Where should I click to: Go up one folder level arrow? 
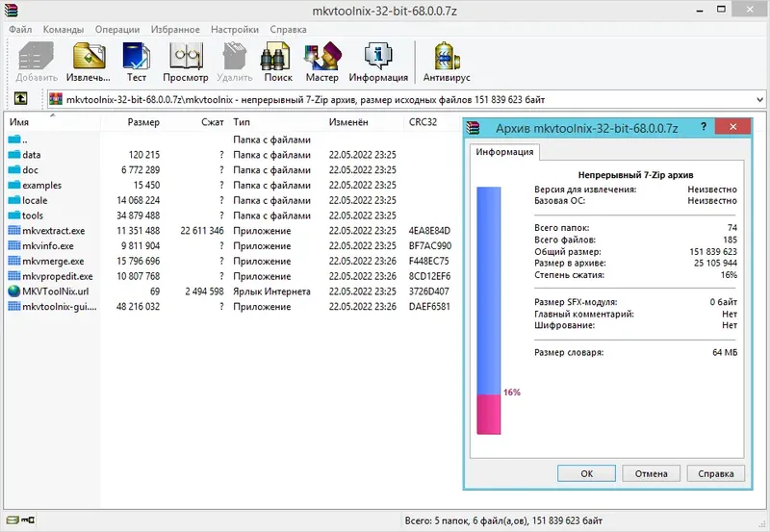[x=20, y=99]
